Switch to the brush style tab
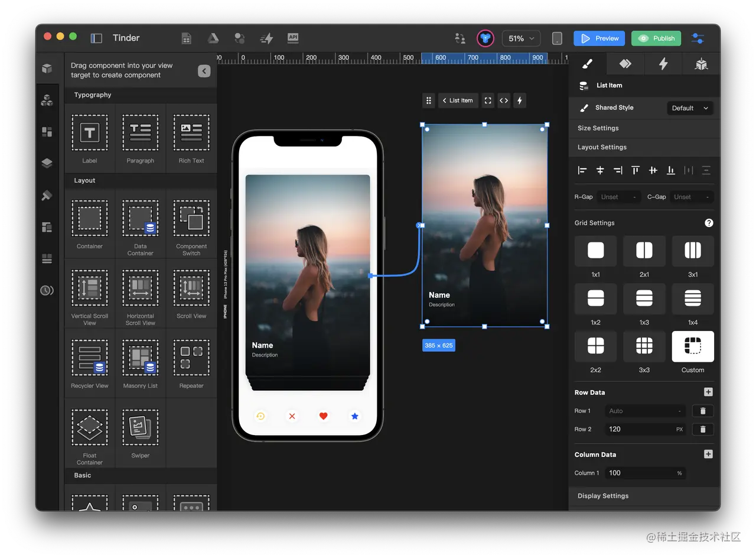 click(x=587, y=64)
